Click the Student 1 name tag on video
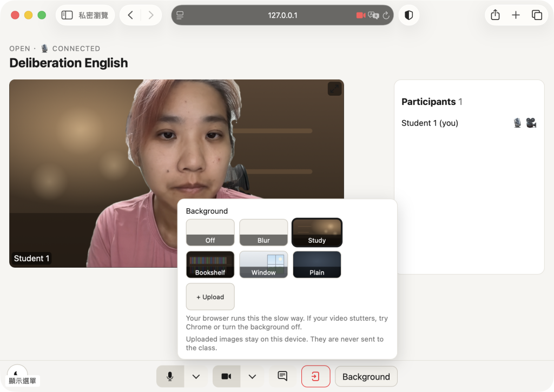The image size is (554, 392). 31,258
